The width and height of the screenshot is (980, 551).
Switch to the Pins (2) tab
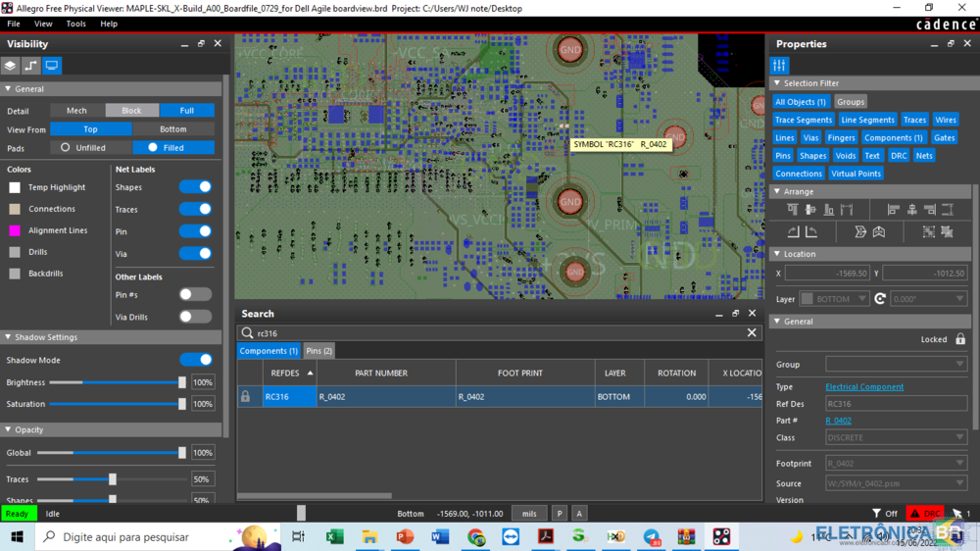pyautogui.click(x=318, y=351)
